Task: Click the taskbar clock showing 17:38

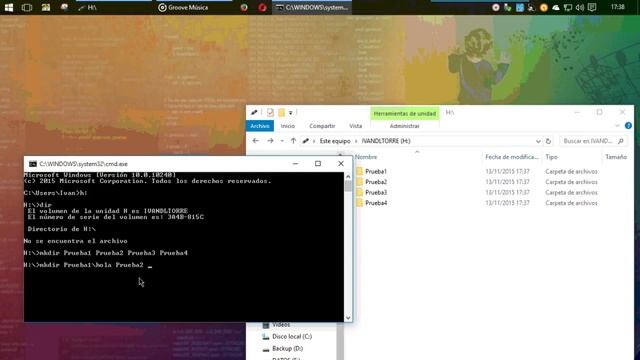Action: click(x=618, y=7)
